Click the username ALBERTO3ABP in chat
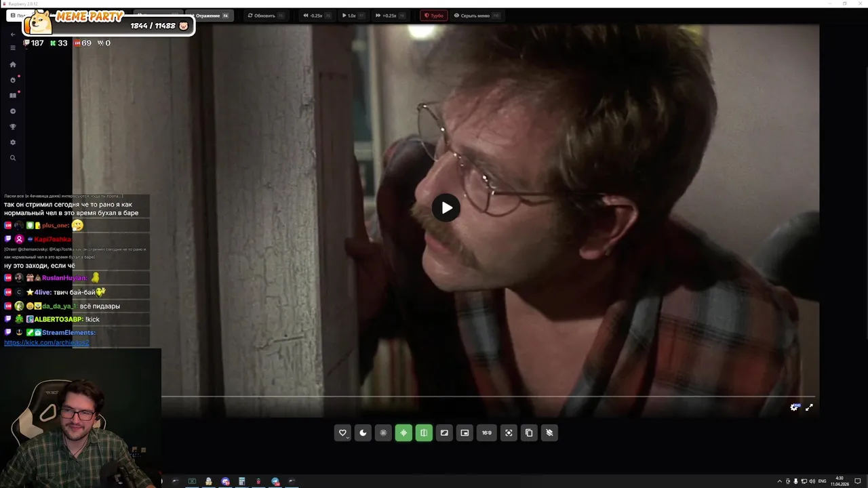Screen dimensions: 868x488 [x=58, y=319]
